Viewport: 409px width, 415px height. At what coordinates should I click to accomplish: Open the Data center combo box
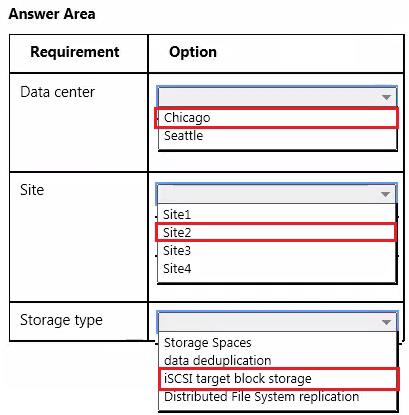point(277,97)
